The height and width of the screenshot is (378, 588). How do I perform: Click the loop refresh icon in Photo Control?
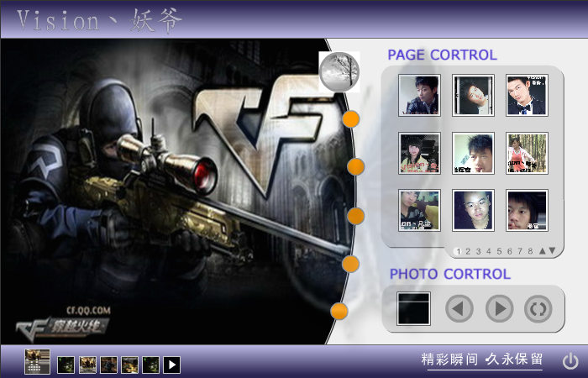tap(538, 309)
